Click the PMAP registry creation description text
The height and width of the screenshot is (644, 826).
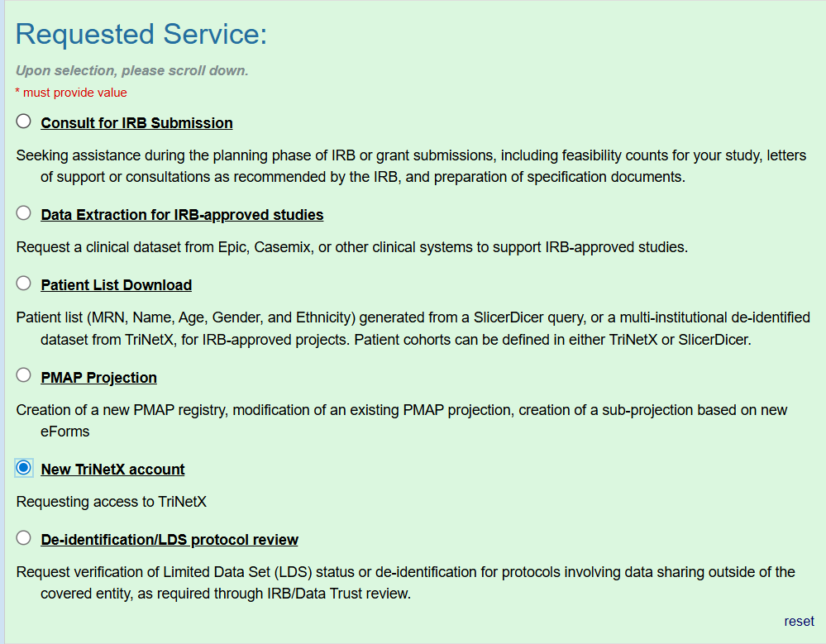coord(401,420)
